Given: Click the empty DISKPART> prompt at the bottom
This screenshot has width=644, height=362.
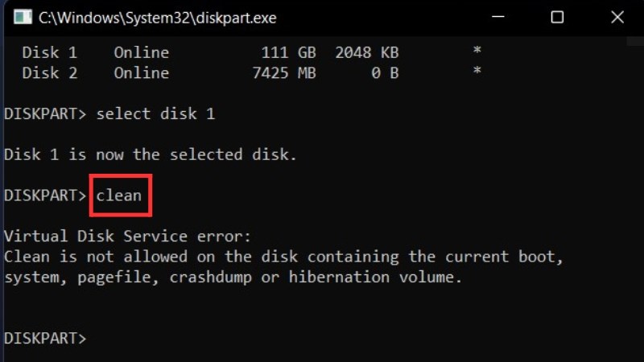Looking at the screenshot, I should pos(45,339).
